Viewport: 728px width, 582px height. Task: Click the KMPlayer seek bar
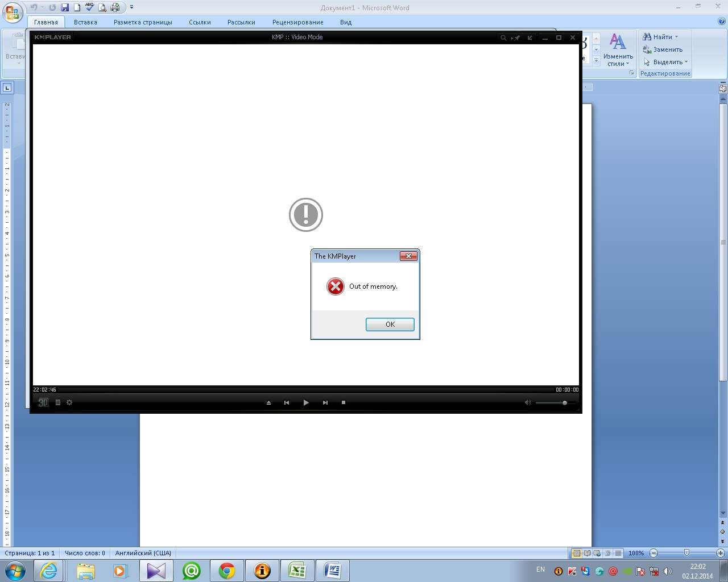306,390
